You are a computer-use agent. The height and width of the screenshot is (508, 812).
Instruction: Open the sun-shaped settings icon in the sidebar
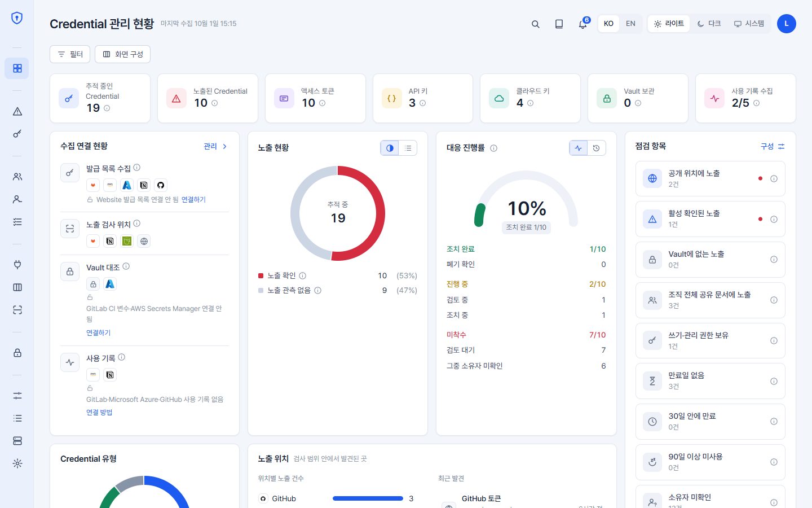pyautogui.click(x=17, y=463)
